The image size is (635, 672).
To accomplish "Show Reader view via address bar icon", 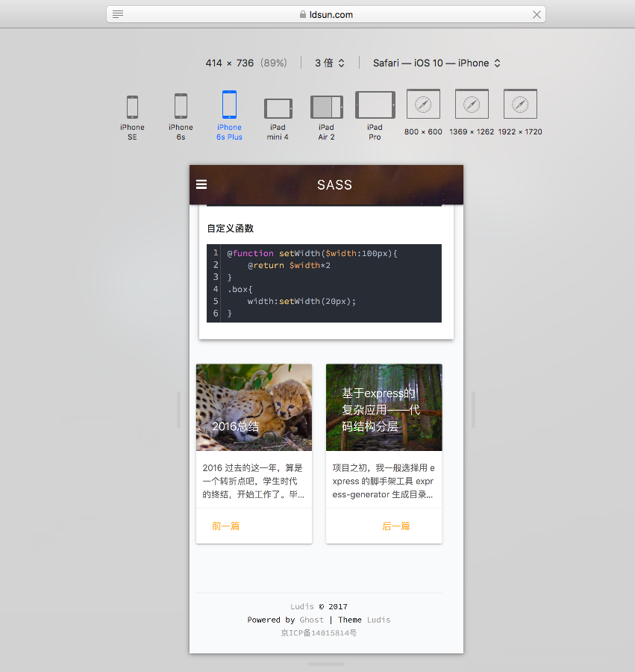I will coord(118,14).
